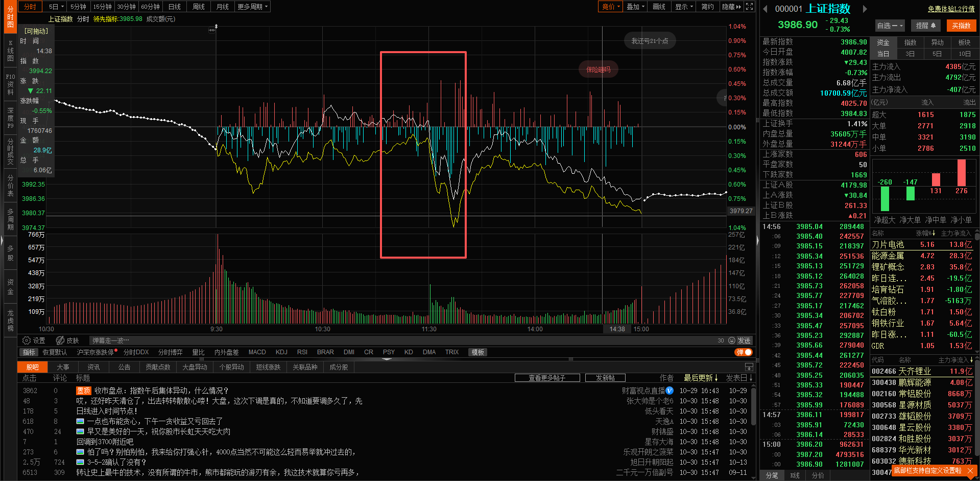The image size is (980, 481).
Task: Click the 净超大 green net-flow bar
Action: [885, 198]
